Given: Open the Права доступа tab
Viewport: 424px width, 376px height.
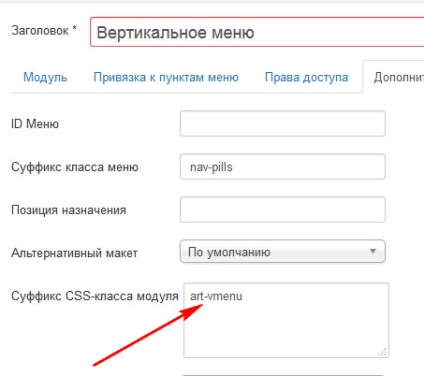Looking at the screenshot, I should [306, 77].
